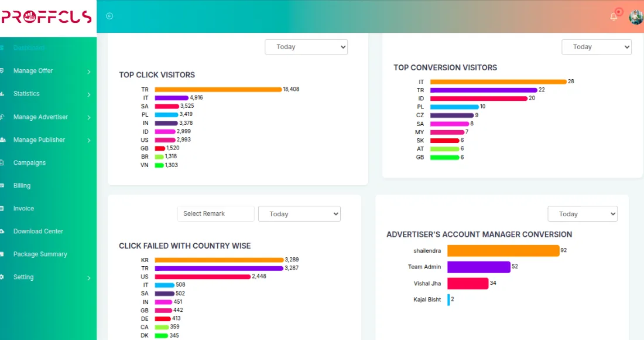Click the Download Center cloud icon

pos(2,232)
